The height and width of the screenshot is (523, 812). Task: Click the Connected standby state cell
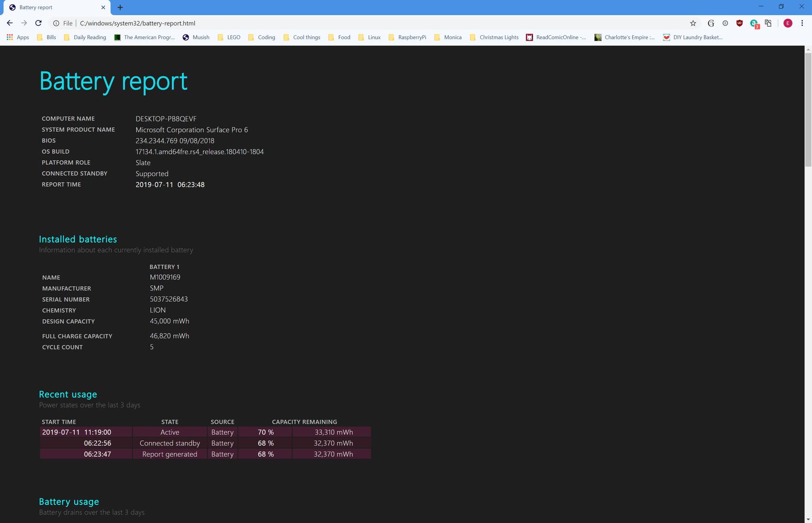tap(170, 443)
